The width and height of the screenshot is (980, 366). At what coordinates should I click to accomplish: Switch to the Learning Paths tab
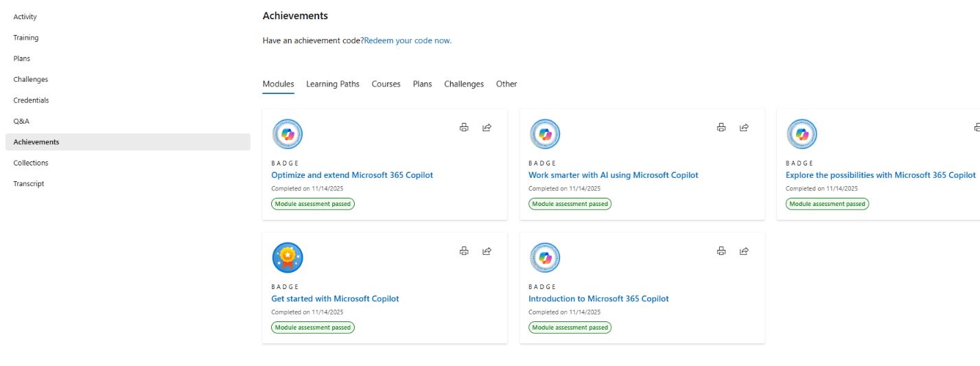333,84
